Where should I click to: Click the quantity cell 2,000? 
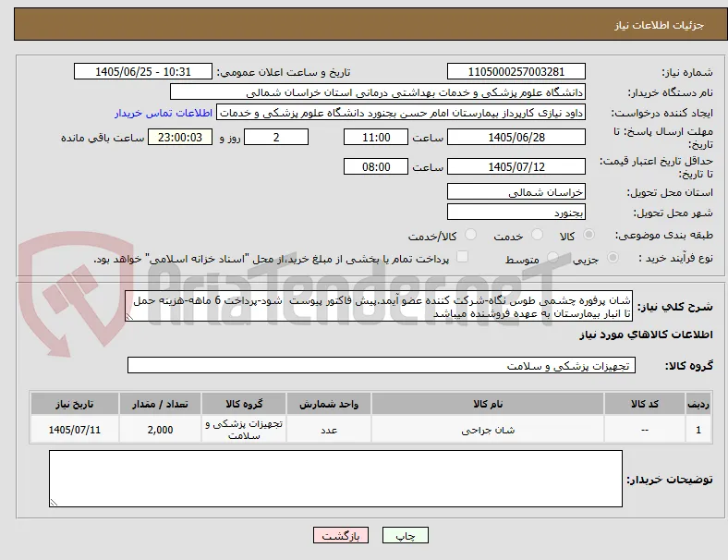coord(160,430)
